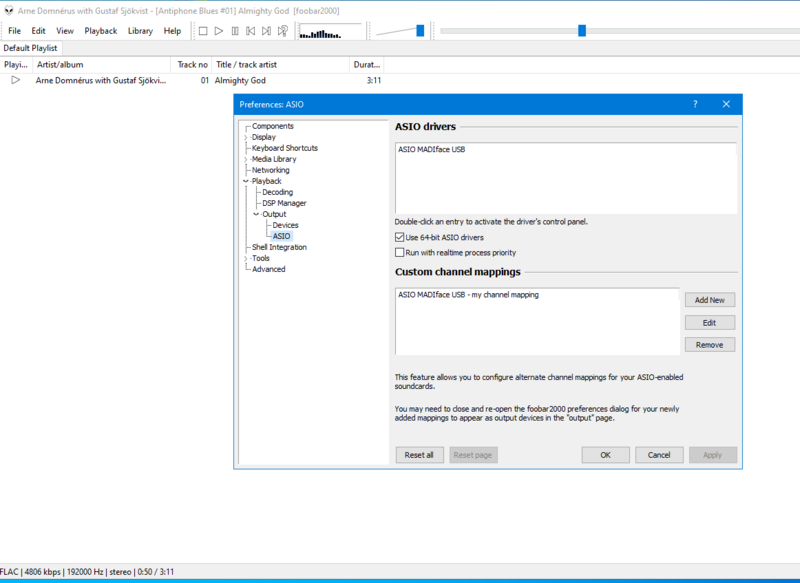Disable Use 64-bit ASIO drivers checkbox
The height and width of the screenshot is (583, 800).
click(x=400, y=238)
